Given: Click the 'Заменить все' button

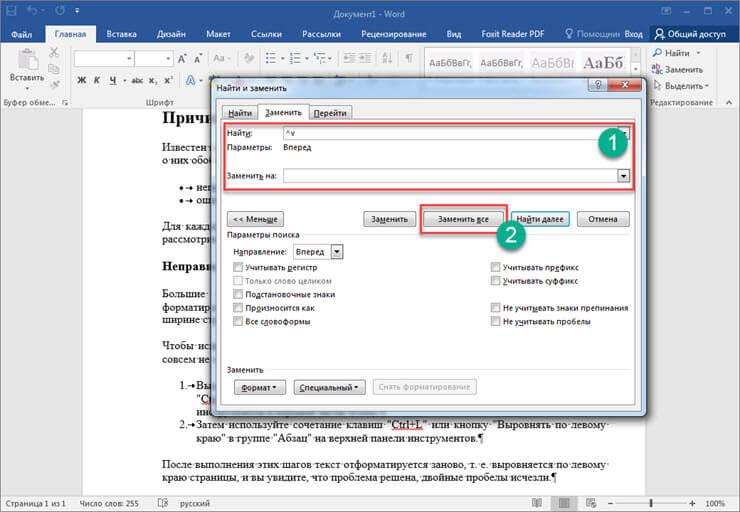Looking at the screenshot, I should coord(463,219).
